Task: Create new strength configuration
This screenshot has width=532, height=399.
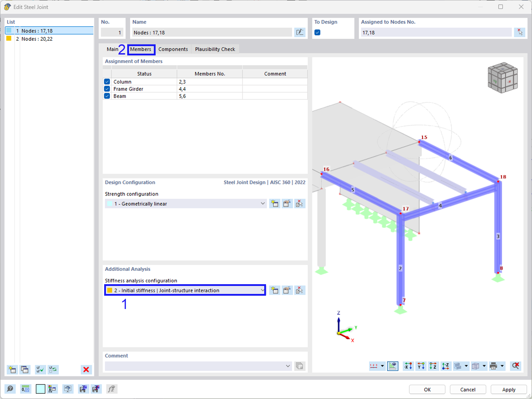Action: [274, 203]
